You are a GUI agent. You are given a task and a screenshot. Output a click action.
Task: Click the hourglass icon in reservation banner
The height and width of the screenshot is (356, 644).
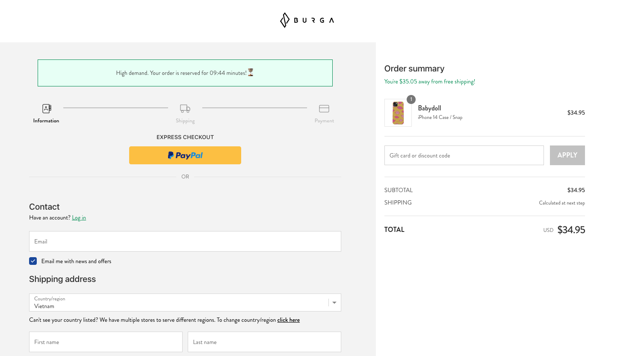[251, 73]
